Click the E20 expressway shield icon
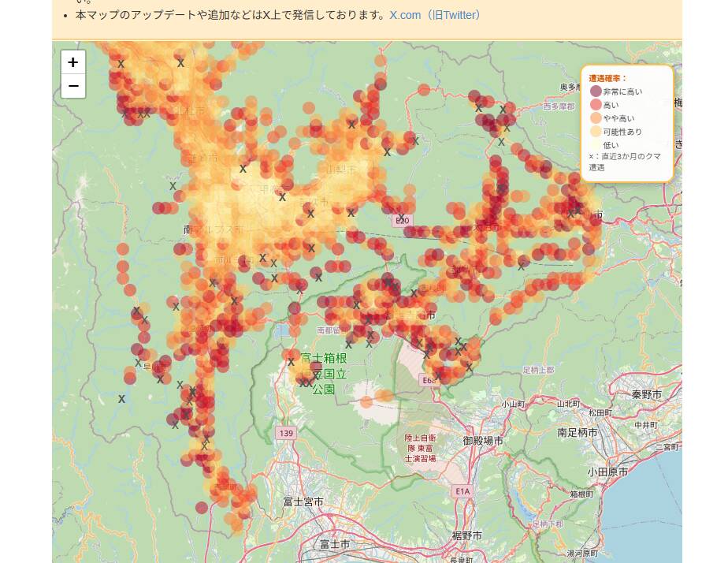This screenshot has width=728, height=563. pos(403,221)
